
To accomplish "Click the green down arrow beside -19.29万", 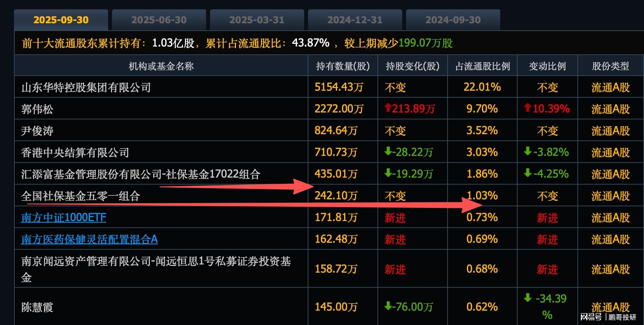I will point(388,173).
